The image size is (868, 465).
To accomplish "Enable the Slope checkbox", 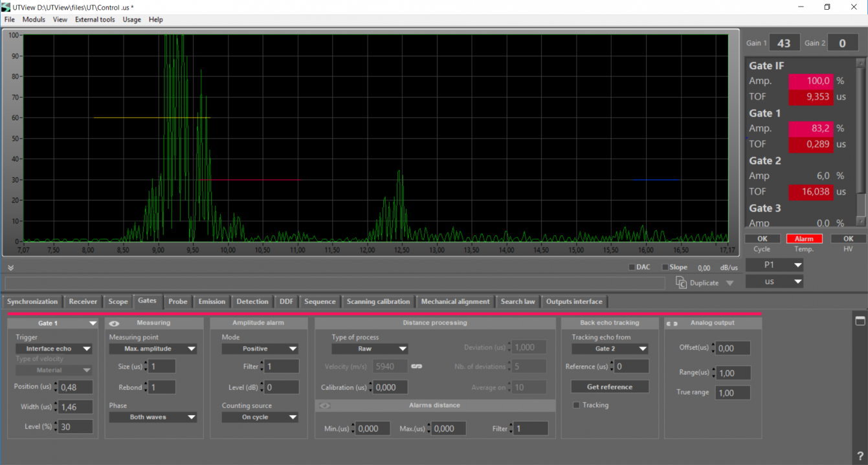I will coord(665,267).
